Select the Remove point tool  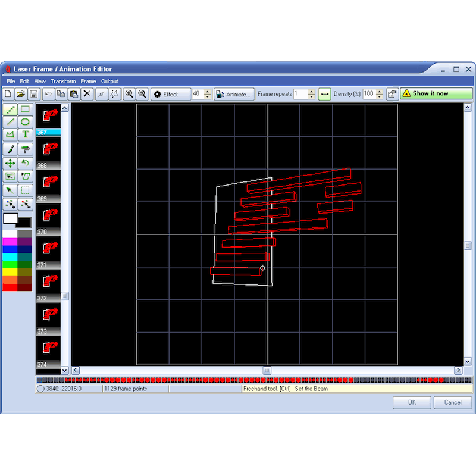tap(25, 204)
